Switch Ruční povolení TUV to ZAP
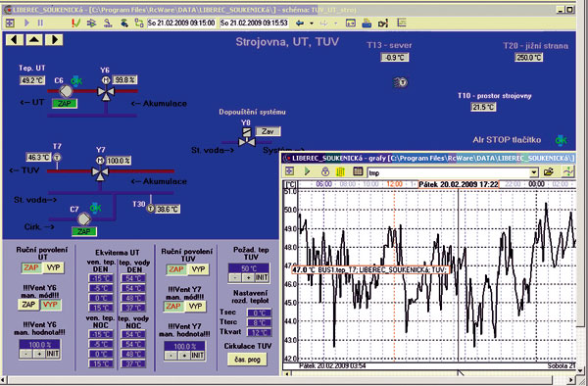This screenshot has height=386, width=588. click(x=176, y=269)
